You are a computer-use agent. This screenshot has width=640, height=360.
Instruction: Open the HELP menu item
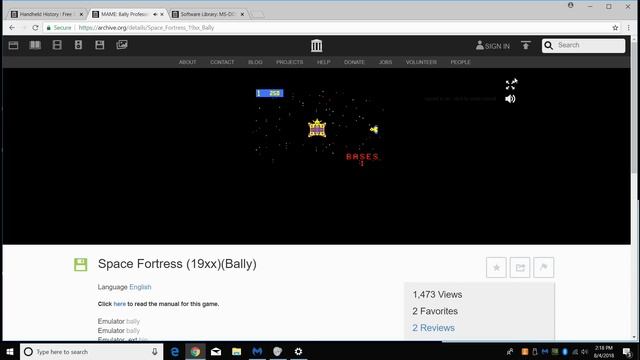pos(323,62)
